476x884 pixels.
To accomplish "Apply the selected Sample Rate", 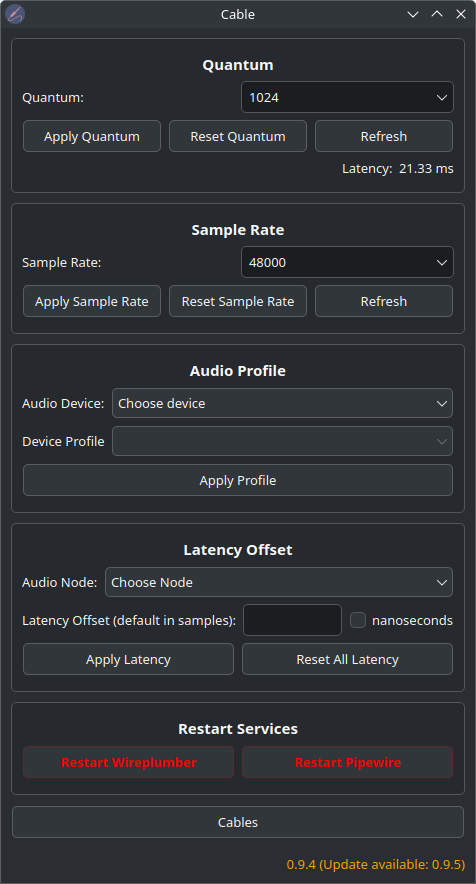I will pyautogui.click(x=92, y=302).
